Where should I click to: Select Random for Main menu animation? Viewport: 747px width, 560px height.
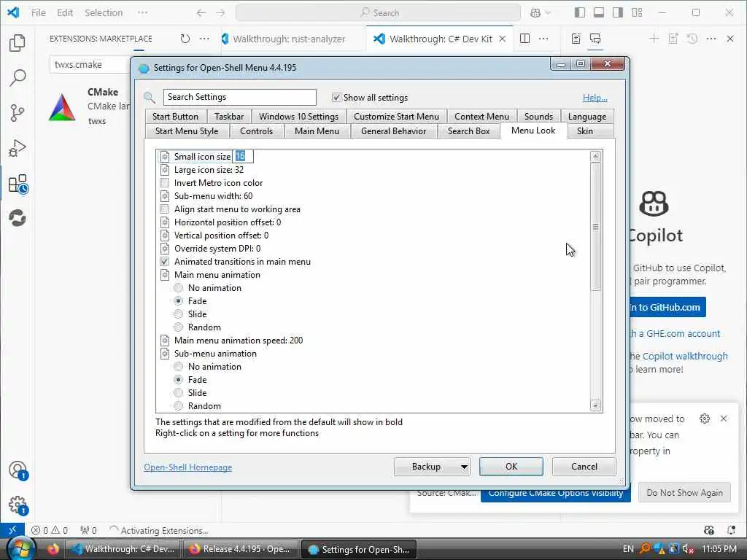(x=178, y=327)
